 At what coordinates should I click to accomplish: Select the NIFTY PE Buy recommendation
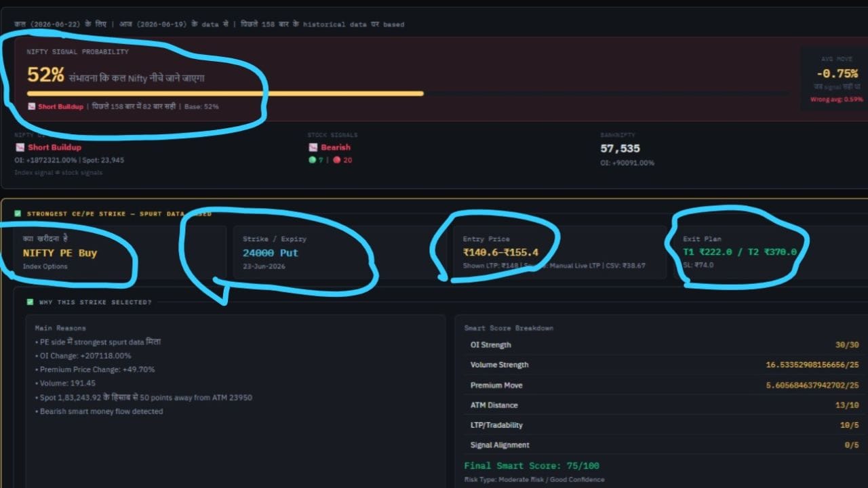click(60, 253)
